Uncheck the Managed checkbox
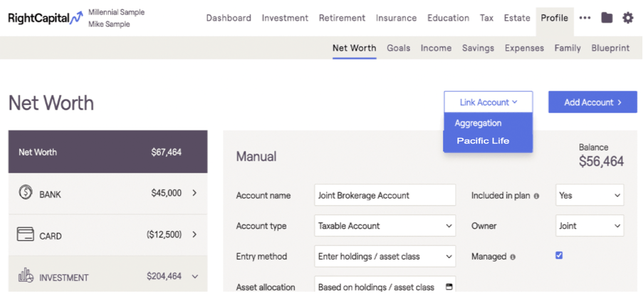Viewport: 644px width, 295px height. (x=559, y=256)
